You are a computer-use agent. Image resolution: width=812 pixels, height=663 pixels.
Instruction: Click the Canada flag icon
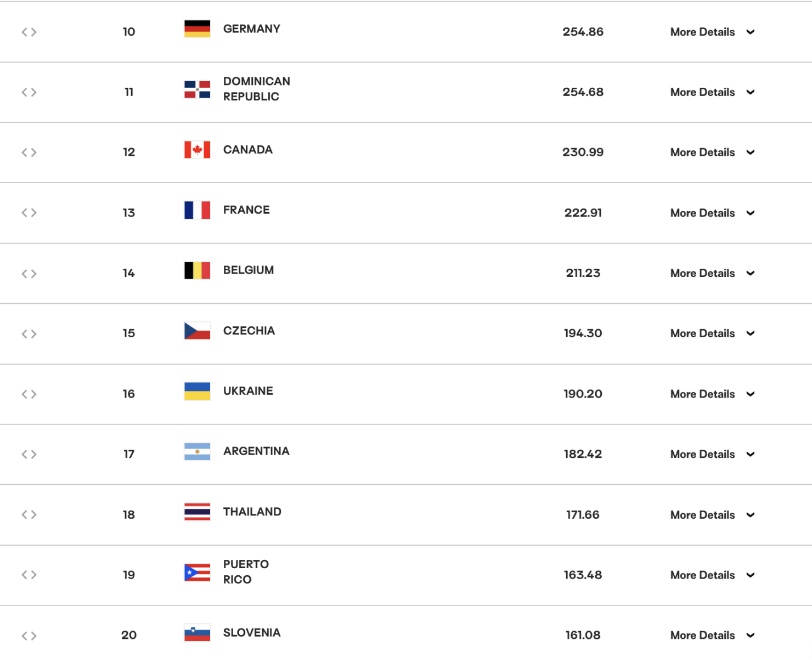pyautogui.click(x=197, y=150)
